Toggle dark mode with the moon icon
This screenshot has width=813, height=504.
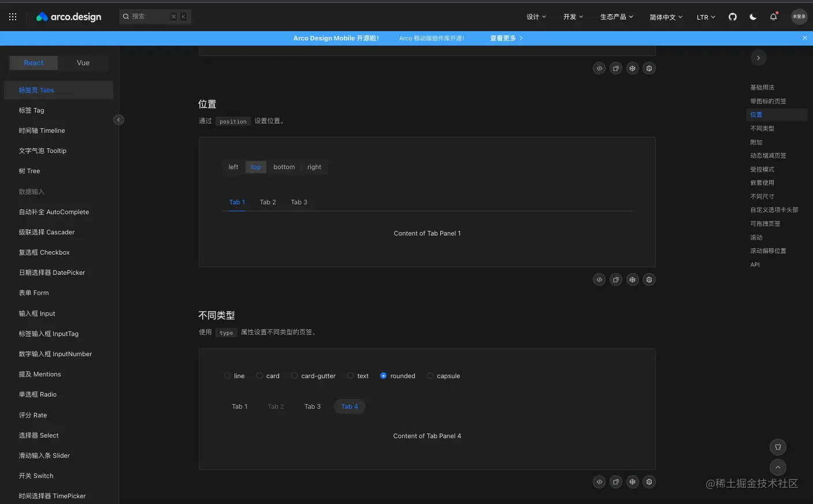coord(753,17)
